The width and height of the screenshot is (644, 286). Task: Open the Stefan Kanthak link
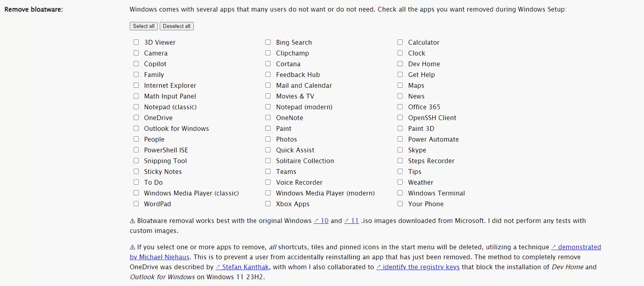[242, 267]
